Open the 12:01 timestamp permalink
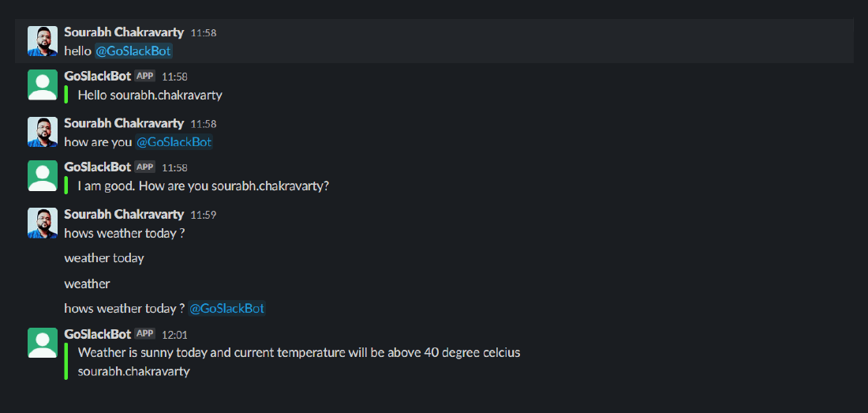The image size is (868, 413). click(x=174, y=335)
